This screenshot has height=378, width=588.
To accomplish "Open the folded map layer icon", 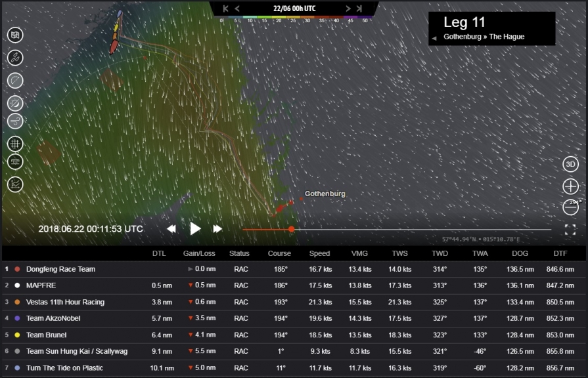I will pyautogui.click(x=15, y=35).
